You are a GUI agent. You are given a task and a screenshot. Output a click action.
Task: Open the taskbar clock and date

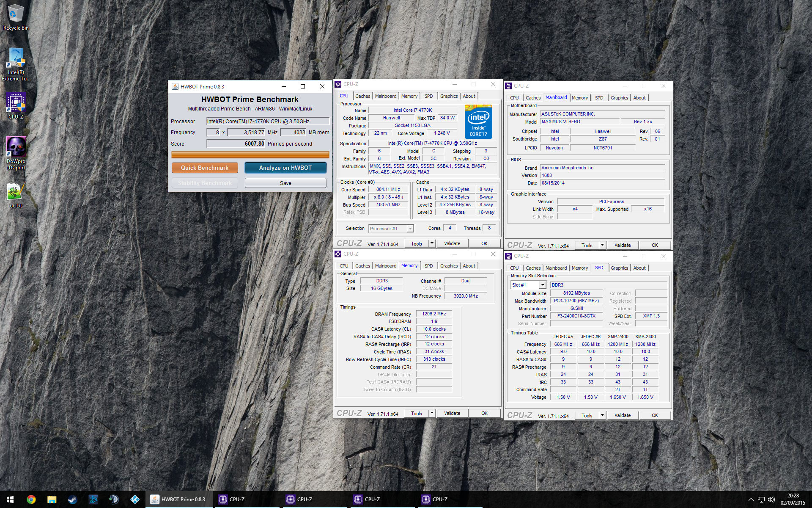coord(793,500)
